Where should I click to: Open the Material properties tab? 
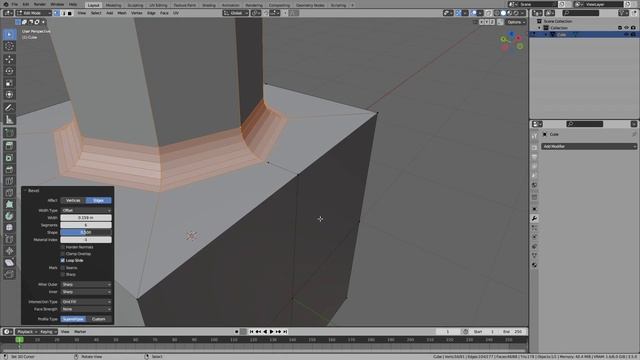534,265
